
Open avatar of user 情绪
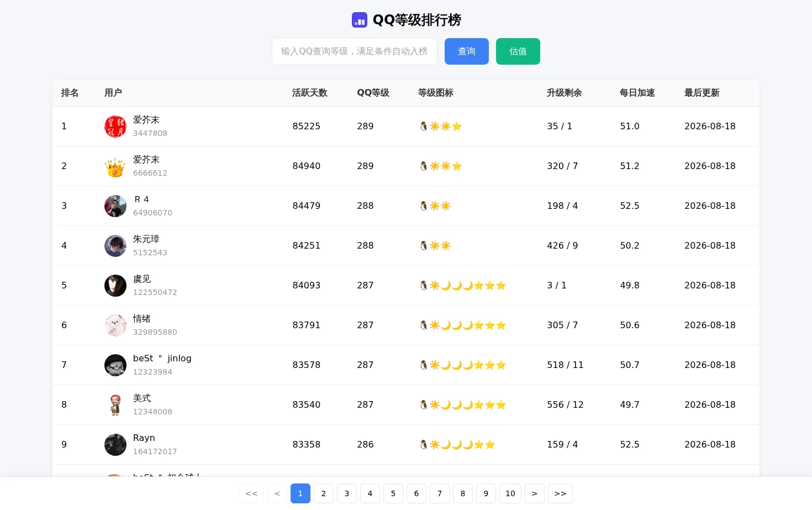pyautogui.click(x=115, y=325)
